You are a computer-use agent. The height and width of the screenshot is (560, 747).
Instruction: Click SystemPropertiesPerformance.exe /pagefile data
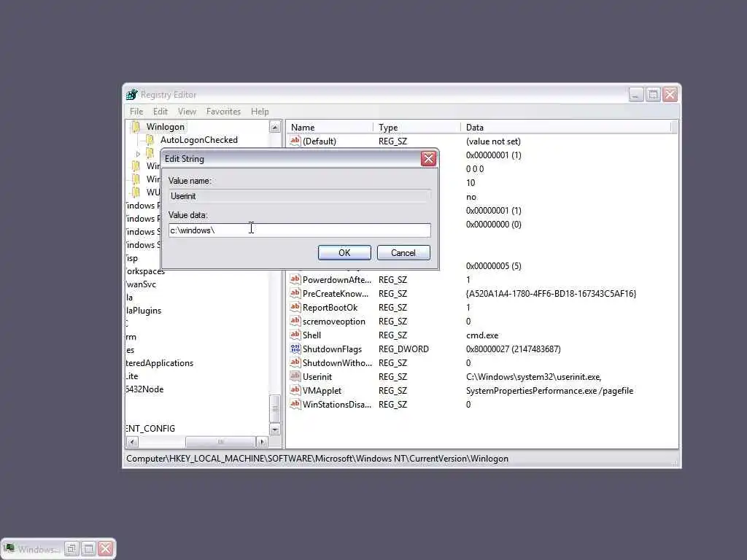(550, 391)
